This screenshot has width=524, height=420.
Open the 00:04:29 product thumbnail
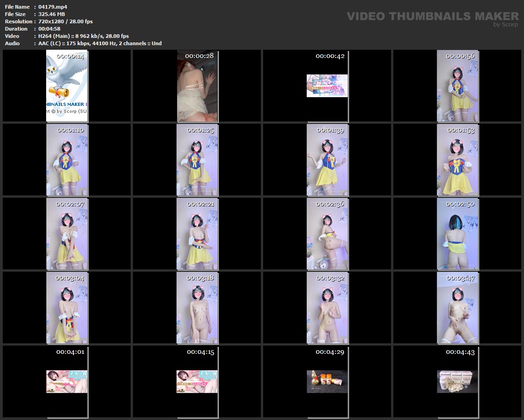pos(327,382)
